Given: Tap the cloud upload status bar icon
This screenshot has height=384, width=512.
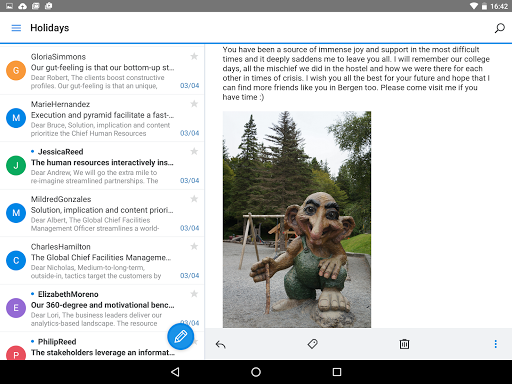Looking at the screenshot, I should (x=22, y=6).
